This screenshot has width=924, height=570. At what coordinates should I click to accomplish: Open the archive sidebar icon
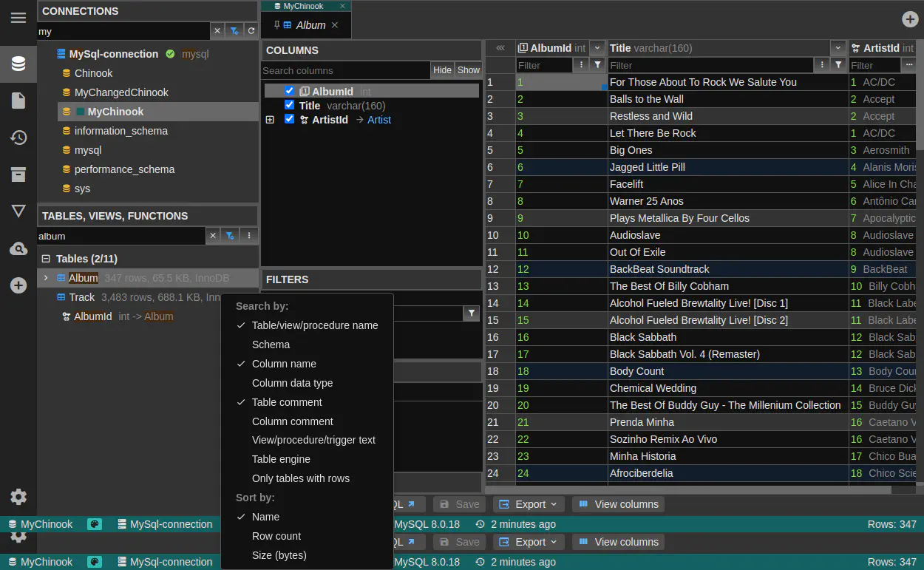(x=18, y=174)
